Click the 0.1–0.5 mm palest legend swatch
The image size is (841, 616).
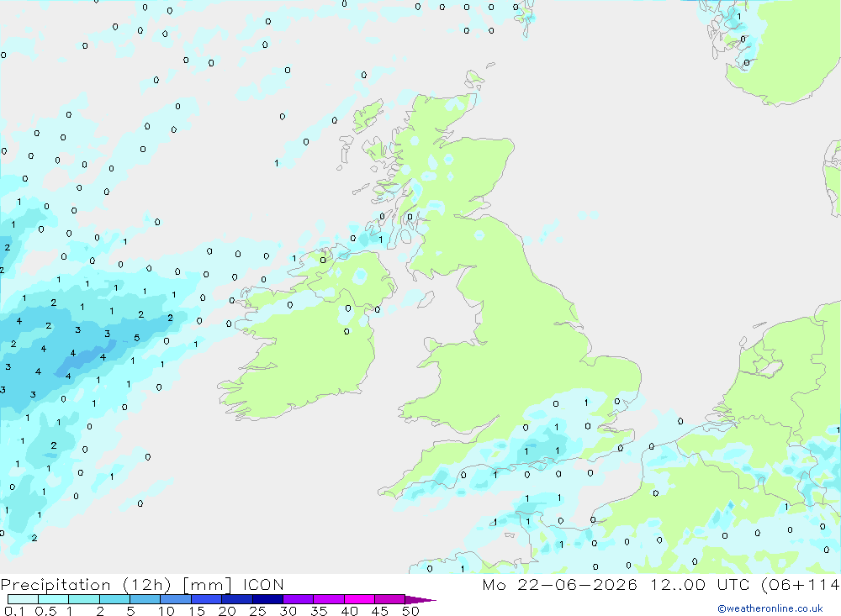pyautogui.click(x=23, y=599)
